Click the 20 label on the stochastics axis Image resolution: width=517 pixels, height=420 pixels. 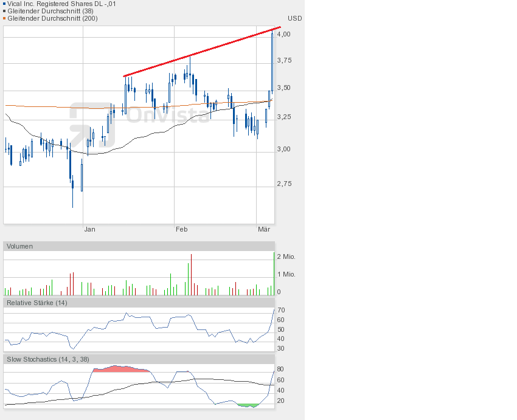pos(280,401)
